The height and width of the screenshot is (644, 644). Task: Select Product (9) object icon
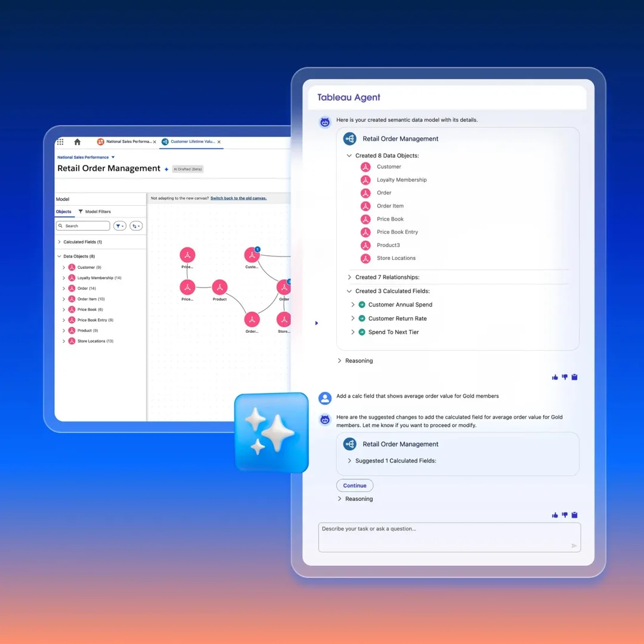click(72, 330)
